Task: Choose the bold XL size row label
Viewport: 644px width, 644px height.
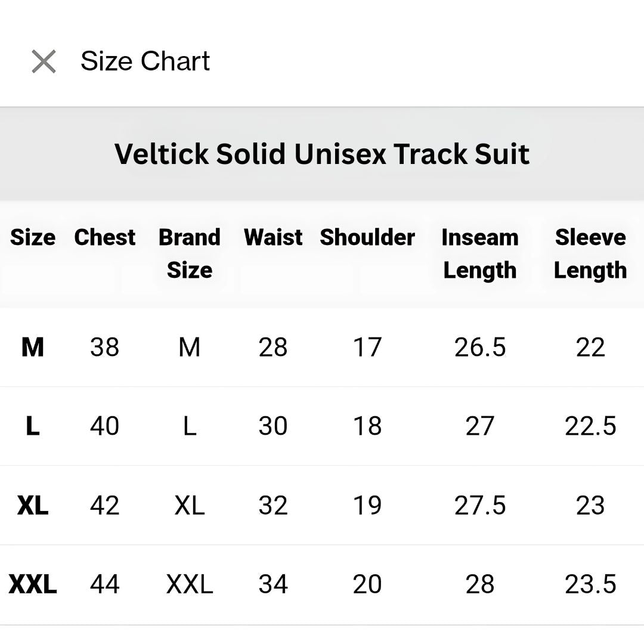Action: (33, 505)
